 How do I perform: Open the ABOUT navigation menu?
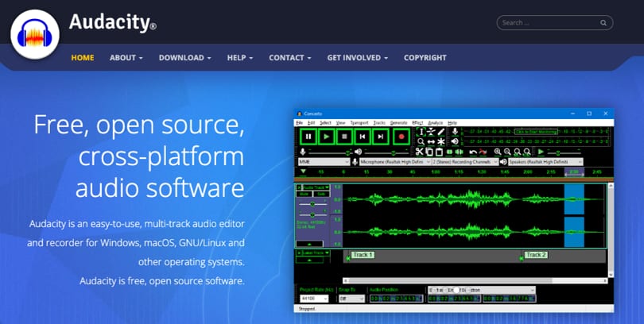[x=126, y=58]
